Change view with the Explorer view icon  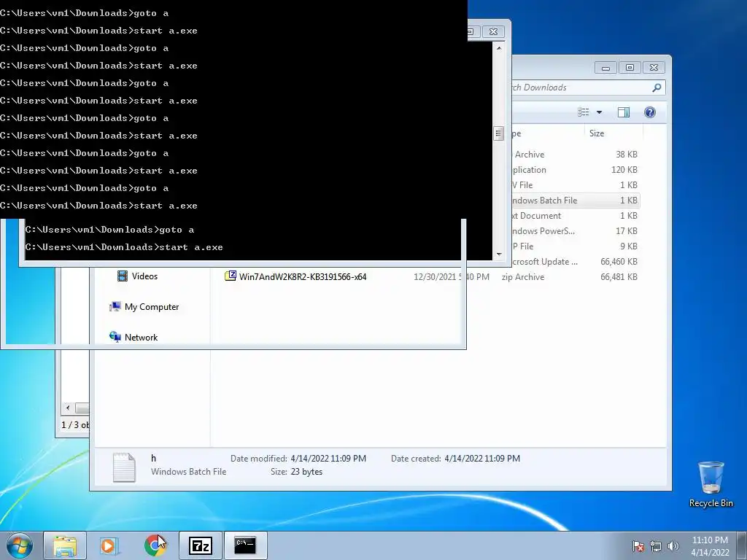pos(584,112)
